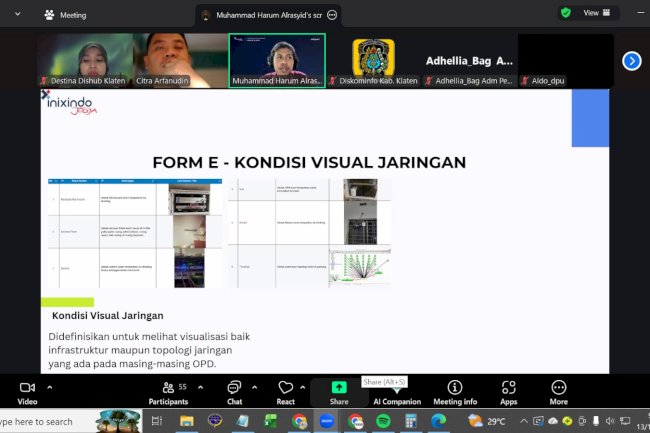Image resolution: width=650 pixels, height=433 pixels.
Task: Open the React heart icon
Action: pos(286,393)
